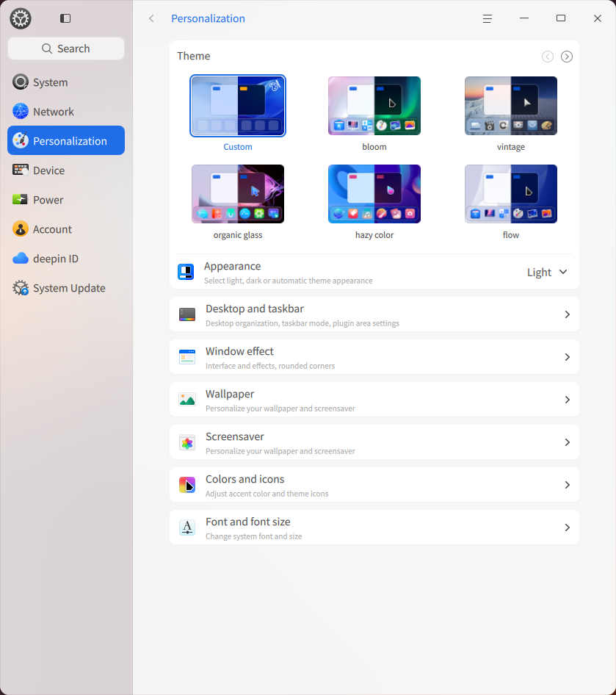Click the System Update gear icon
The height and width of the screenshot is (695, 616).
(21, 288)
